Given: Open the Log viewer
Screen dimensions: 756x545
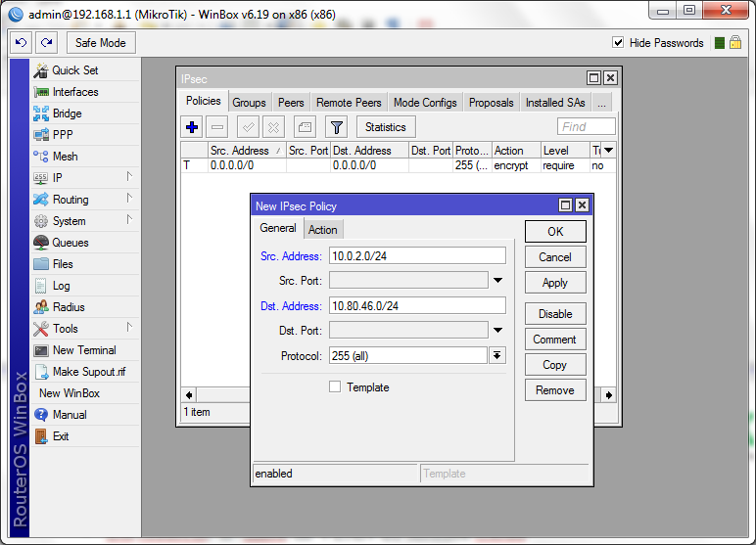Looking at the screenshot, I should [x=85, y=286].
